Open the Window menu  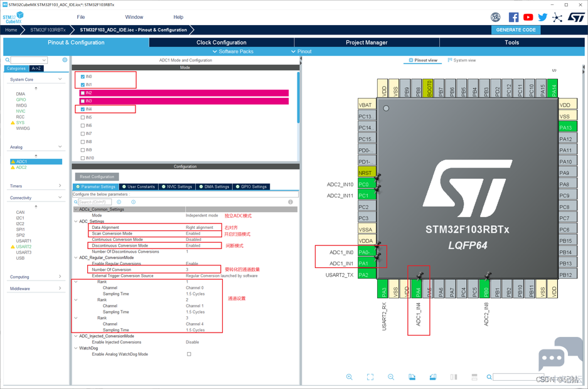tap(134, 17)
